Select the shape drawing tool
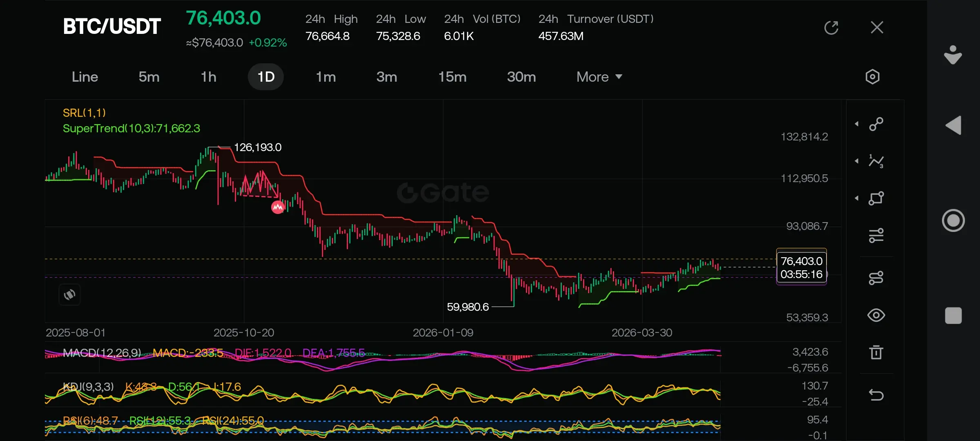This screenshot has height=441, width=980. tap(876, 198)
